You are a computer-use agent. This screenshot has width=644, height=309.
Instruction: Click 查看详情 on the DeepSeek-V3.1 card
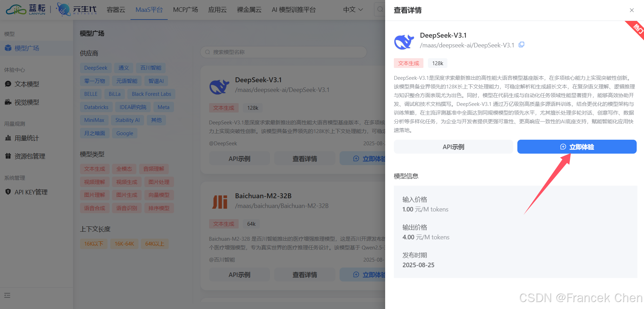point(305,159)
